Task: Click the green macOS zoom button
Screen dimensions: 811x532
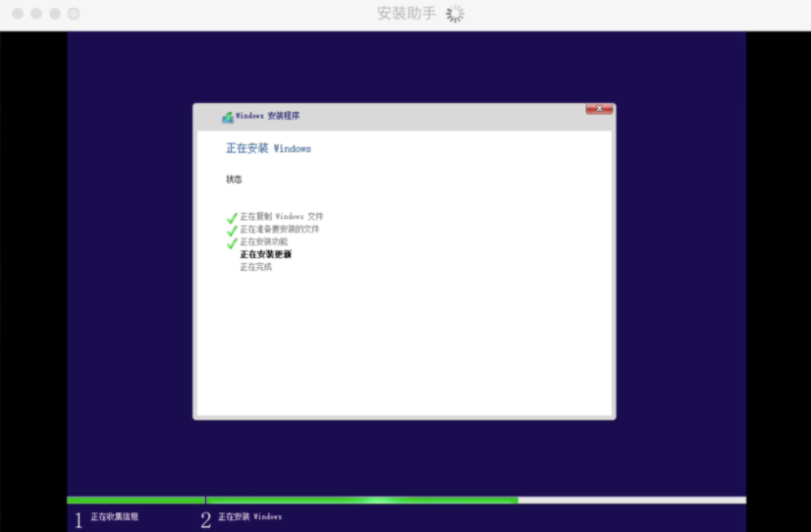Action: click(x=55, y=14)
